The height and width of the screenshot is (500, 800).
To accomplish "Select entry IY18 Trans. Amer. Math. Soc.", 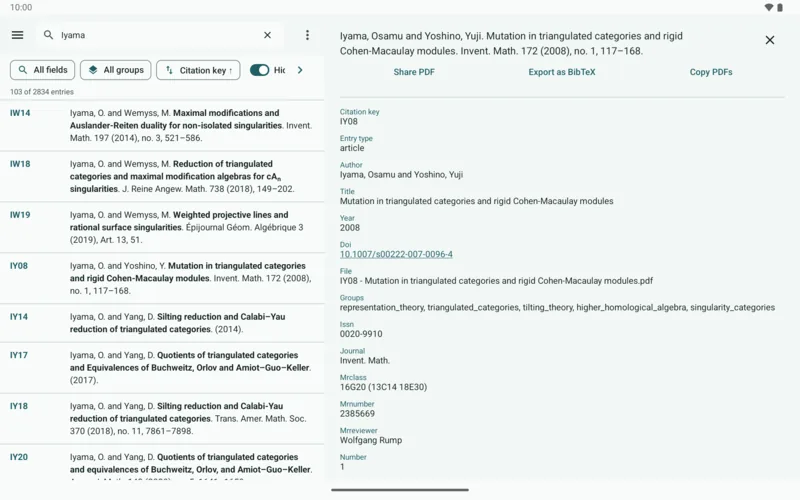I will pyautogui.click(x=162, y=419).
